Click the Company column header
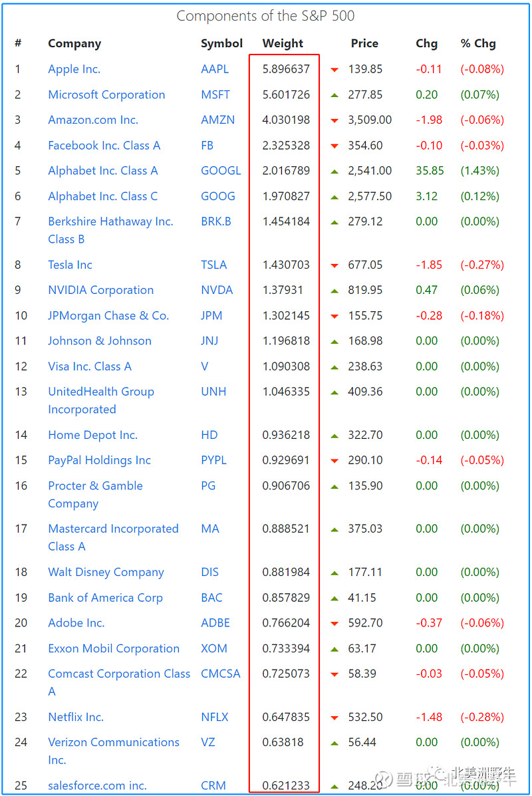 74,43
